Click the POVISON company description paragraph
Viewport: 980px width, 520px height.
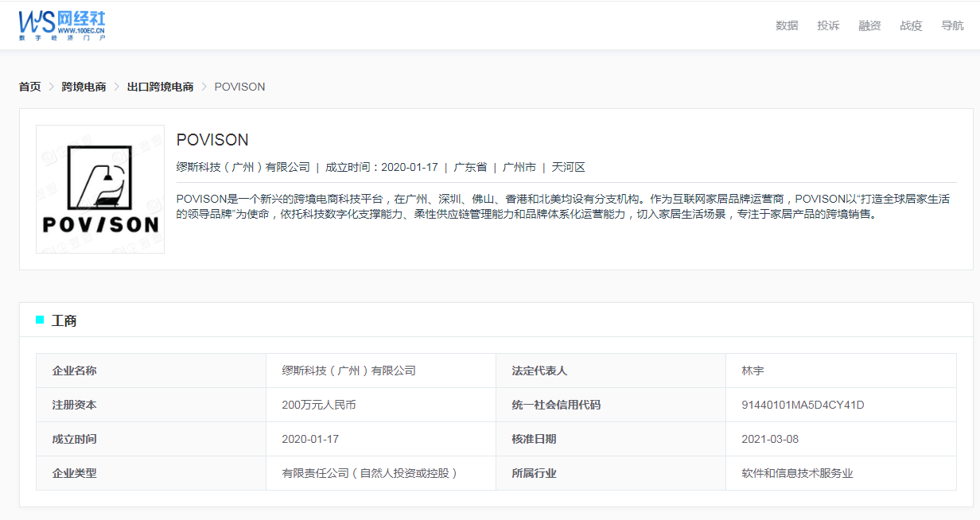click(x=563, y=206)
